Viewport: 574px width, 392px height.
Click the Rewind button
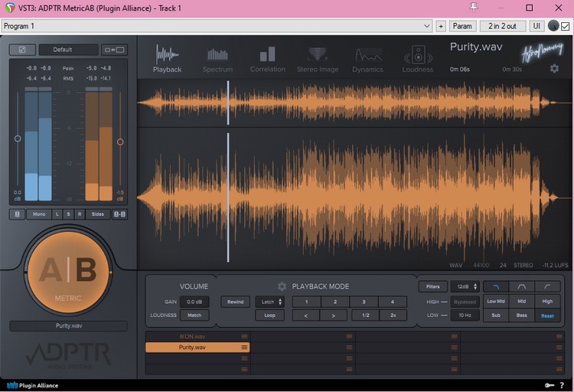point(236,302)
